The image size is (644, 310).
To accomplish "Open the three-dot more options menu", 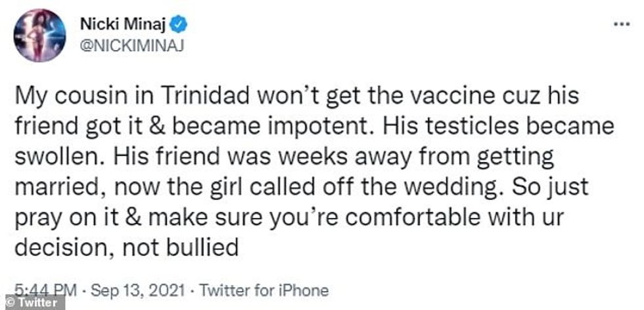I will [x=621, y=24].
